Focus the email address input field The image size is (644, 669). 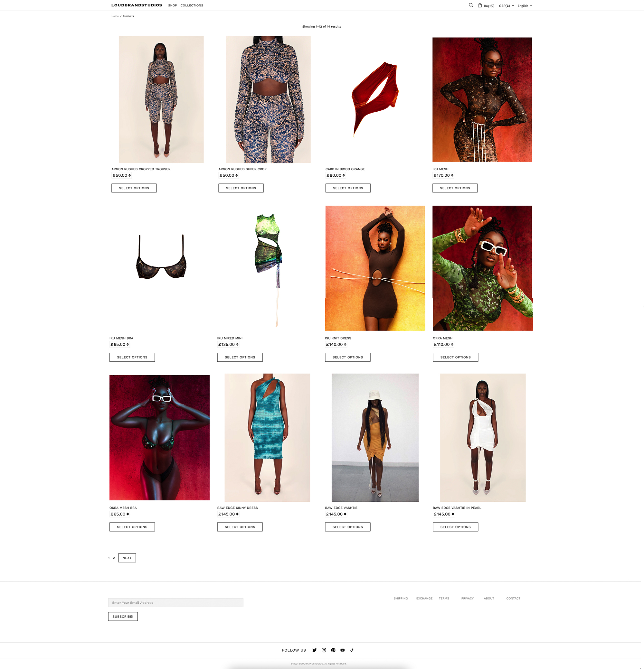pos(175,602)
